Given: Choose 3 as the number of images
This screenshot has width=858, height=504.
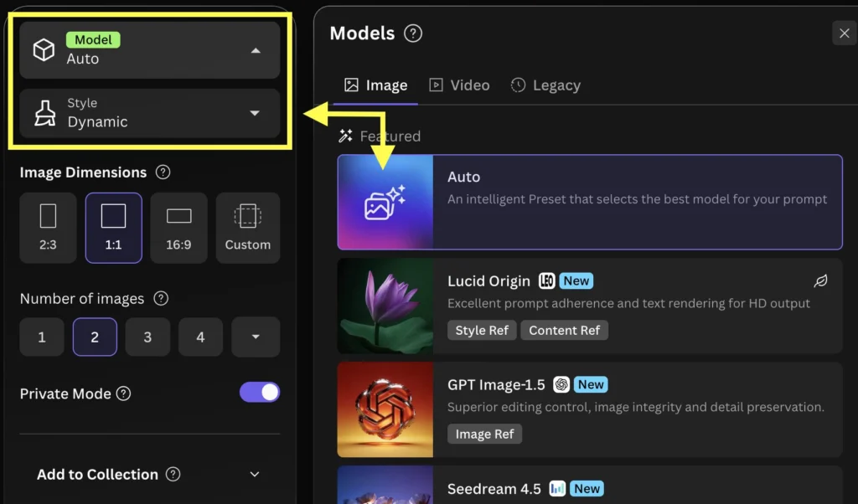Looking at the screenshot, I should click(147, 337).
